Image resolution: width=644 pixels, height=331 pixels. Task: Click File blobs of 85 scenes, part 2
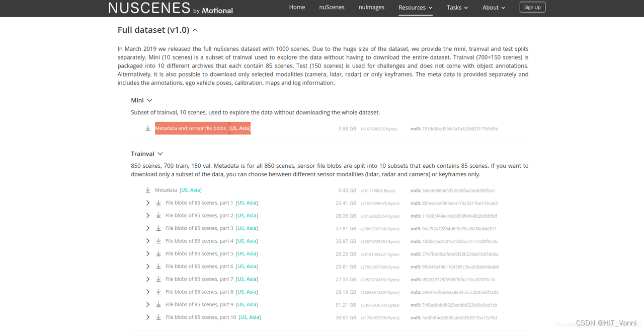(x=199, y=216)
